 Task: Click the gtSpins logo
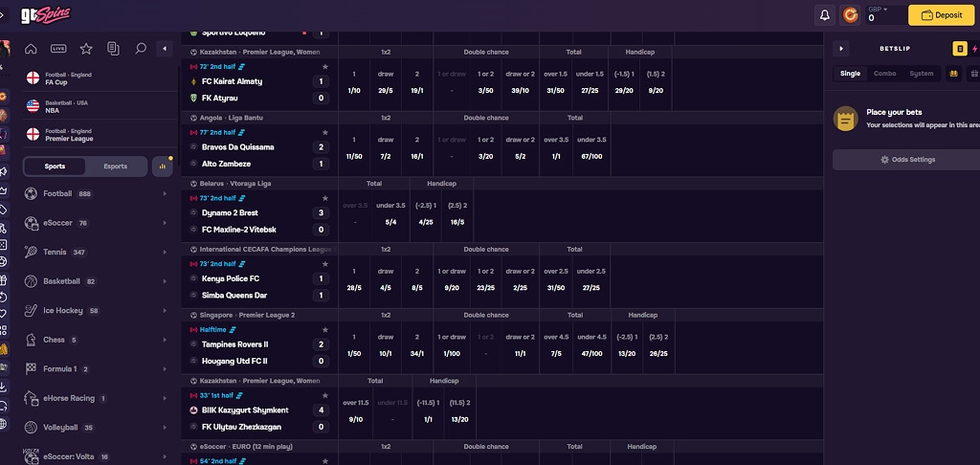point(46,15)
